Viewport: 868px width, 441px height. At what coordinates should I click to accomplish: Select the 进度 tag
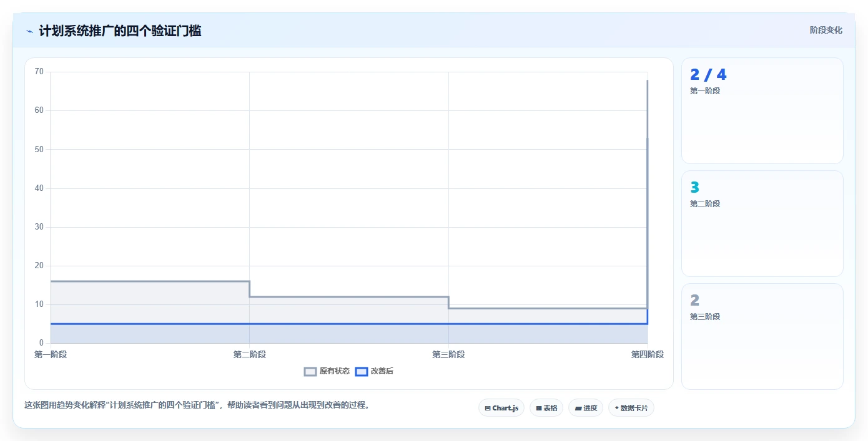pos(586,408)
